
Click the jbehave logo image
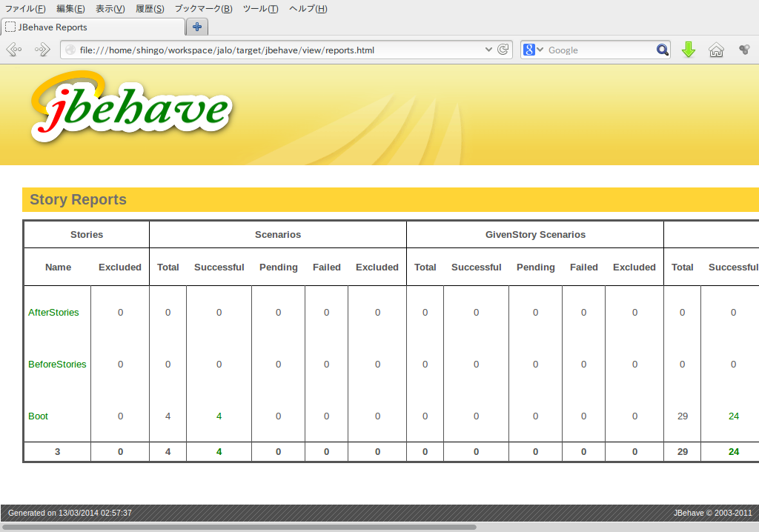pos(131,108)
